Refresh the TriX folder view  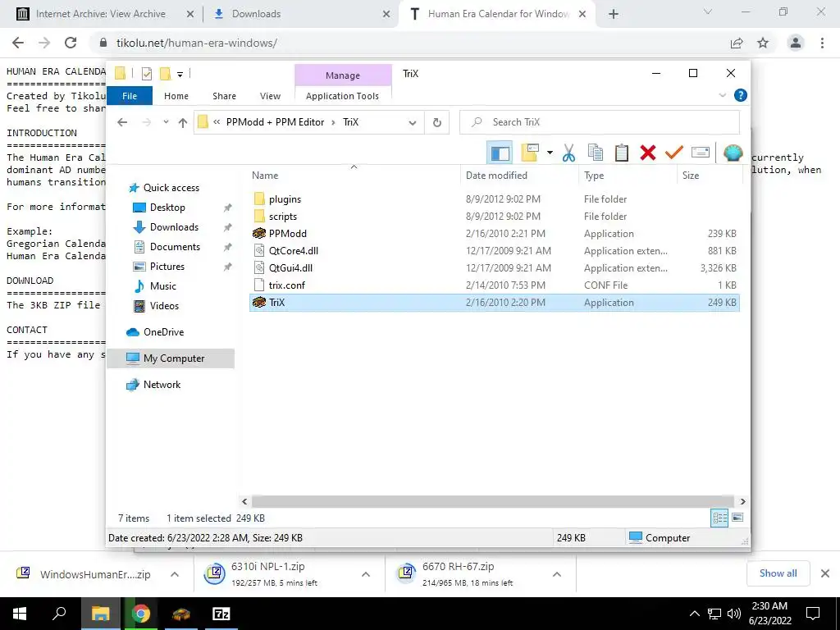click(x=437, y=123)
